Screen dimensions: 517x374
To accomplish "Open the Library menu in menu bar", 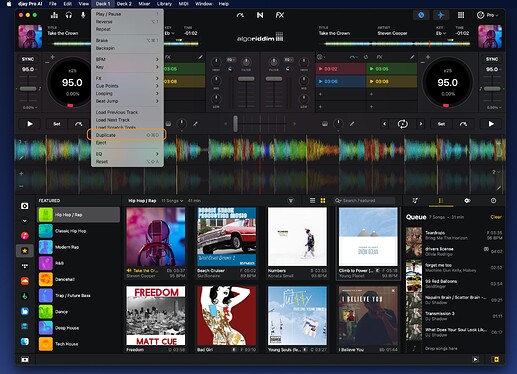I will pyautogui.click(x=164, y=4).
